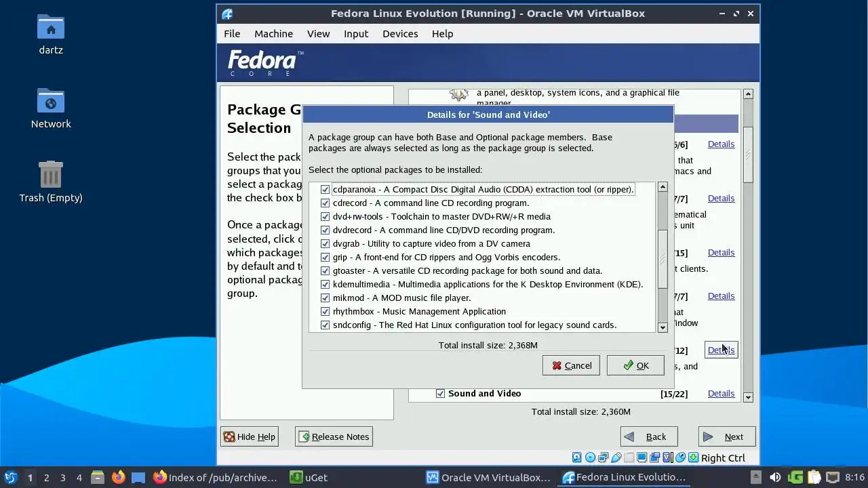Click the VirtualBox window title icon

227,14
